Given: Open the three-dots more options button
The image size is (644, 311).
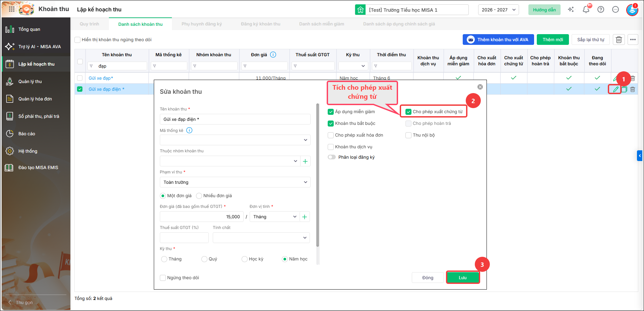Looking at the screenshot, I should [633, 40].
